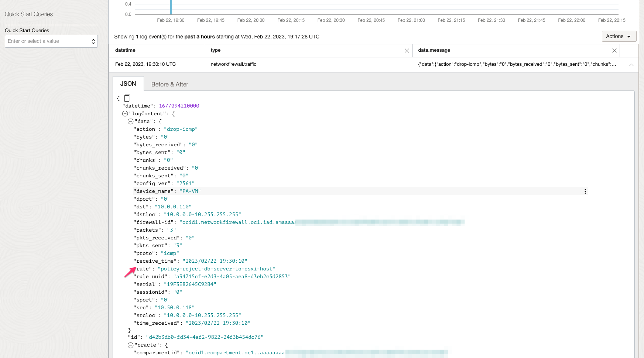Click the chunks_sent value "0"

coord(184,176)
